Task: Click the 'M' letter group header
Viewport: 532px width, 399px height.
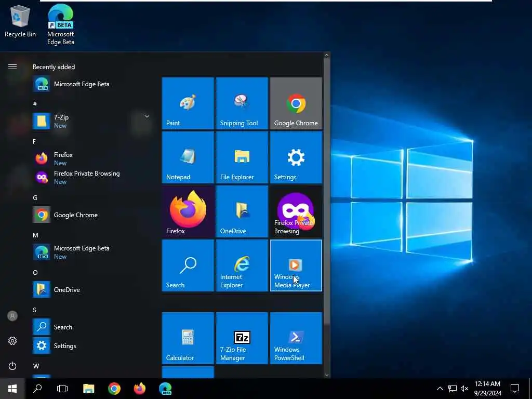Action: coord(36,235)
